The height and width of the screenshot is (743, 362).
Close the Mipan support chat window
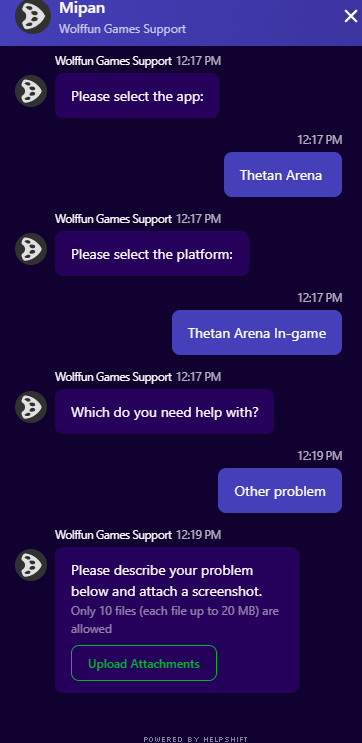tap(351, 17)
